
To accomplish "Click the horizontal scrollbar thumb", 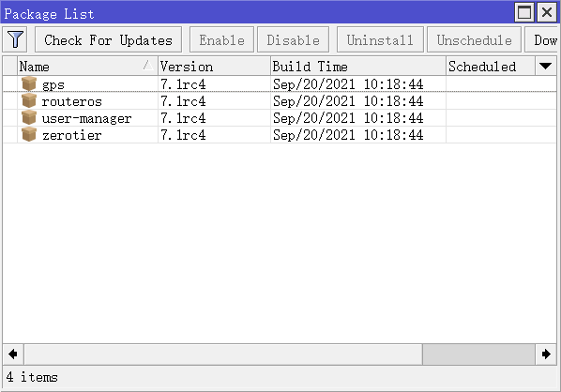I will (x=478, y=354).
